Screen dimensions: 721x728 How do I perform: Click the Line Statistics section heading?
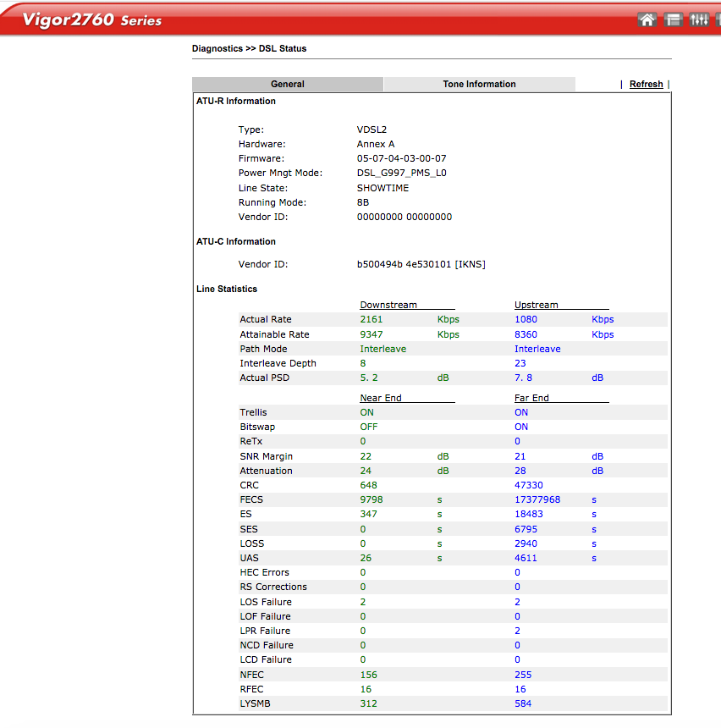tap(227, 290)
